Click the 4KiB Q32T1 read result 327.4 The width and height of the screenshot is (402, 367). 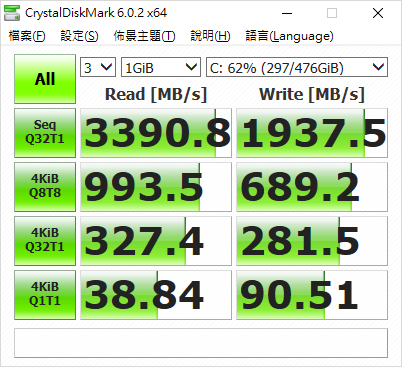[x=156, y=241]
